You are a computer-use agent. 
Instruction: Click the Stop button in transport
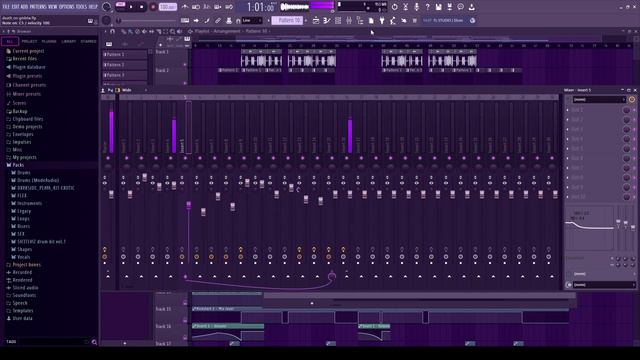[x=142, y=7]
